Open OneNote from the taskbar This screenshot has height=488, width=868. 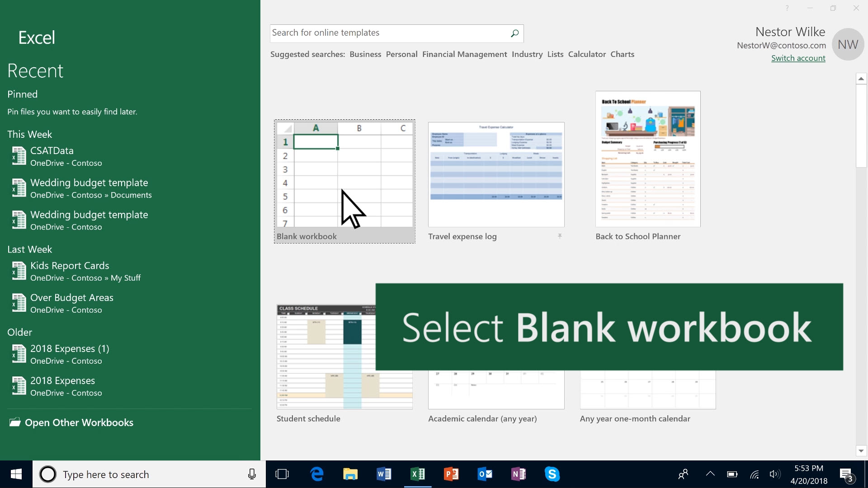tap(518, 474)
